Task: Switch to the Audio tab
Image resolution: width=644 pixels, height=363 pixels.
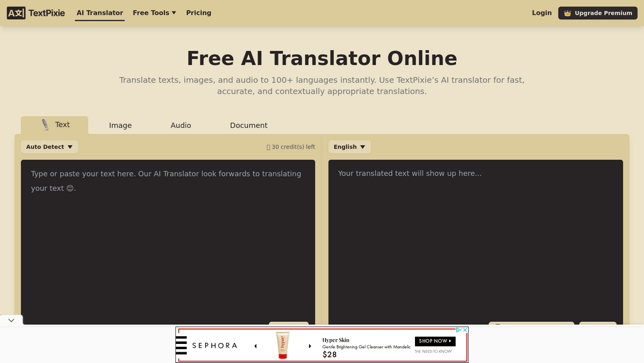Action: pyautogui.click(x=181, y=125)
